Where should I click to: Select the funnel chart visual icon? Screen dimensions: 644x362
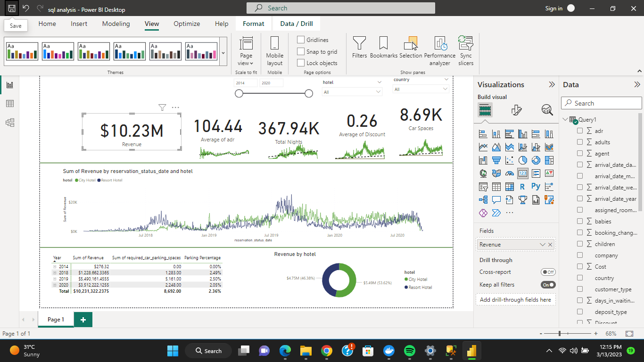tap(496, 160)
